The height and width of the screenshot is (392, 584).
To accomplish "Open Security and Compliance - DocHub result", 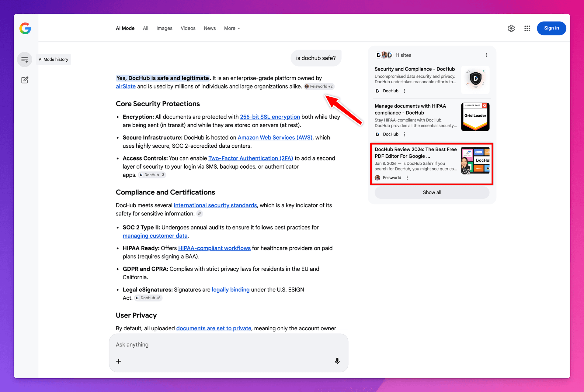I will [x=415, y=69].
